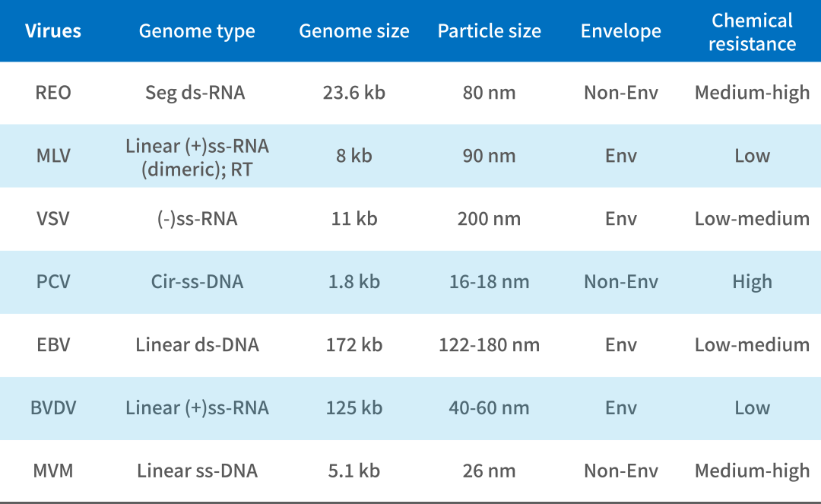Select the 16-18 nm particle size cell
The height and width of the screenshot is (504, 821).
click(x=490, y=282)
